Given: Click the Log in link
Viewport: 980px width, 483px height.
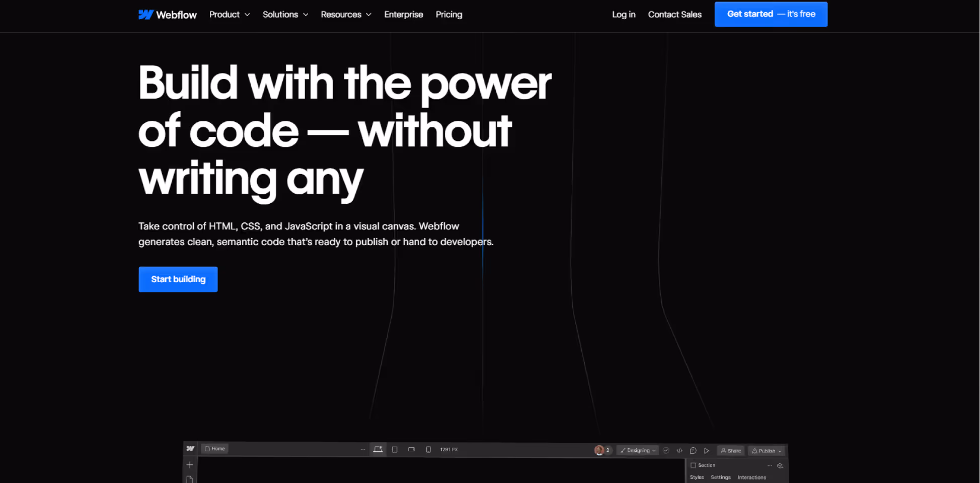Looking at the screenshot, I should (x=624, y=15).
